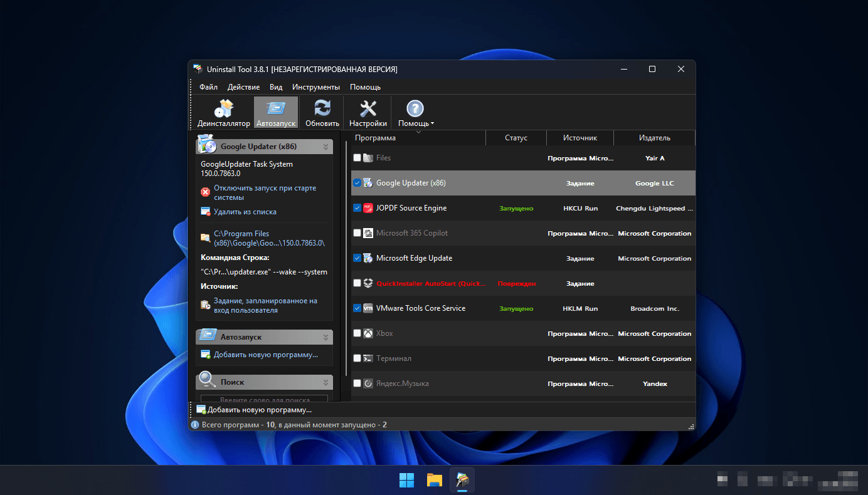Click the HKLM Run source cell

580,309
